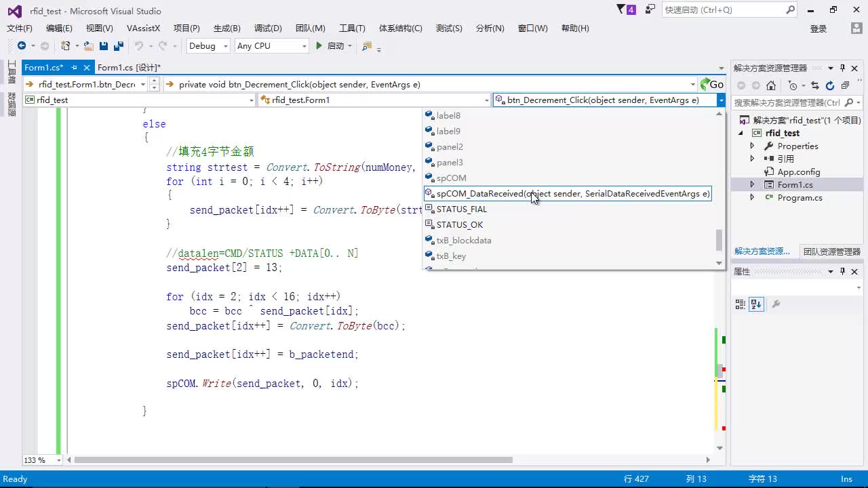Toggle auto-hide pin on Properties panel
Viewport: 868px width, 488px height.
coord(843,271)
